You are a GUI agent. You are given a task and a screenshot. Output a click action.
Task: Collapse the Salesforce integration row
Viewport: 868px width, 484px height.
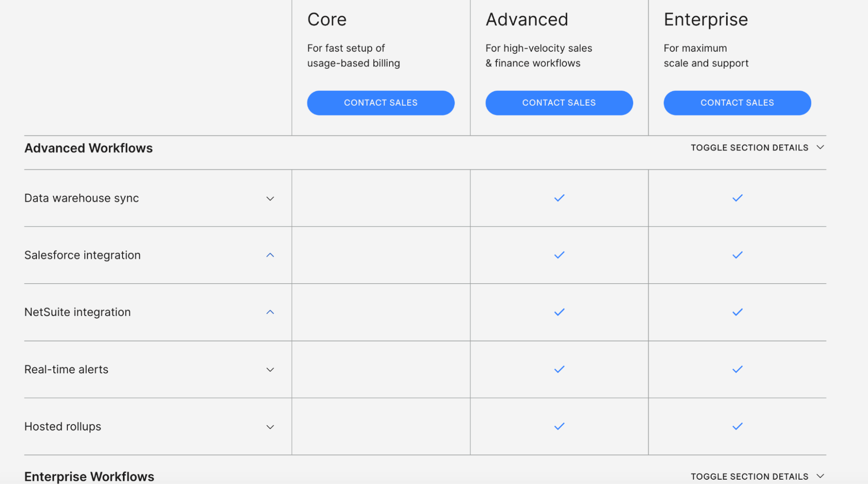click(x=270, y=255)
